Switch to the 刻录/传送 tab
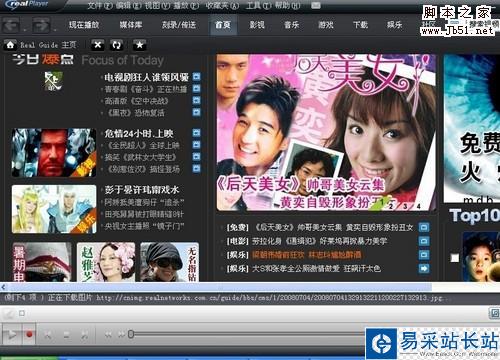The width and height of the screenshot is (500, 360). click(x=179, y=25)
